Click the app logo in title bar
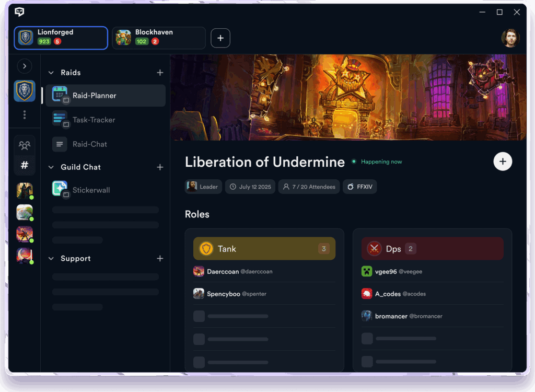This screenshot has width=535, height=392. click(x=19, y=12)
